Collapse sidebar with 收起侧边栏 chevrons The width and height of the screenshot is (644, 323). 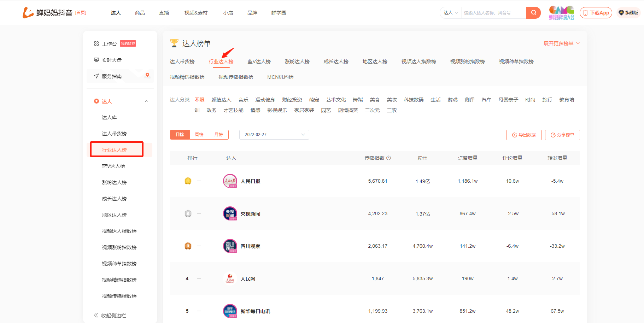click(x=96, y=315)
